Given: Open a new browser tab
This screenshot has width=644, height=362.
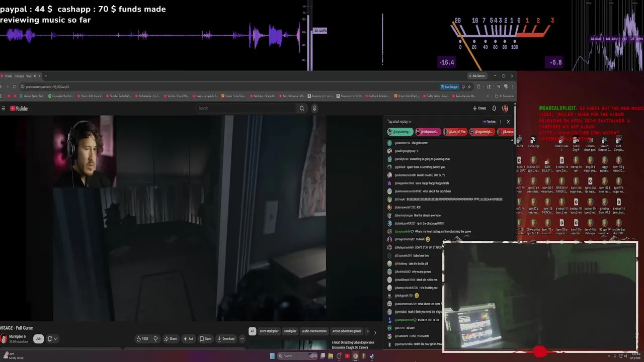Looking at the screenshot, I should tap(46, 76).
